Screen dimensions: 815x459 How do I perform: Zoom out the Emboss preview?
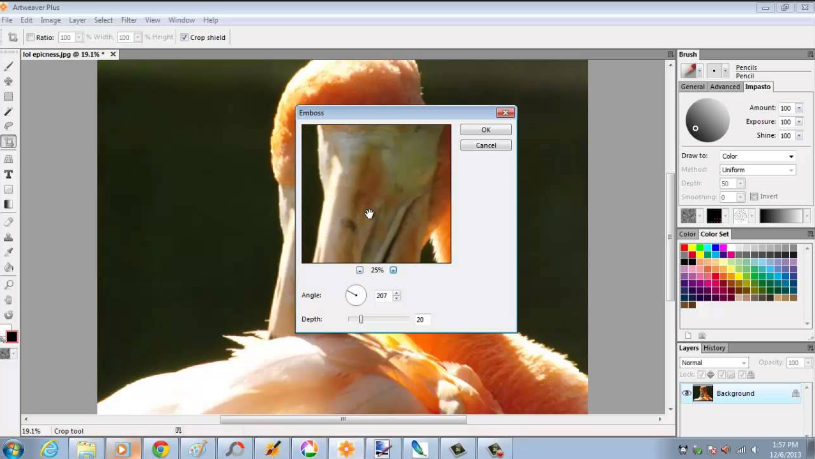coord(360,270)
